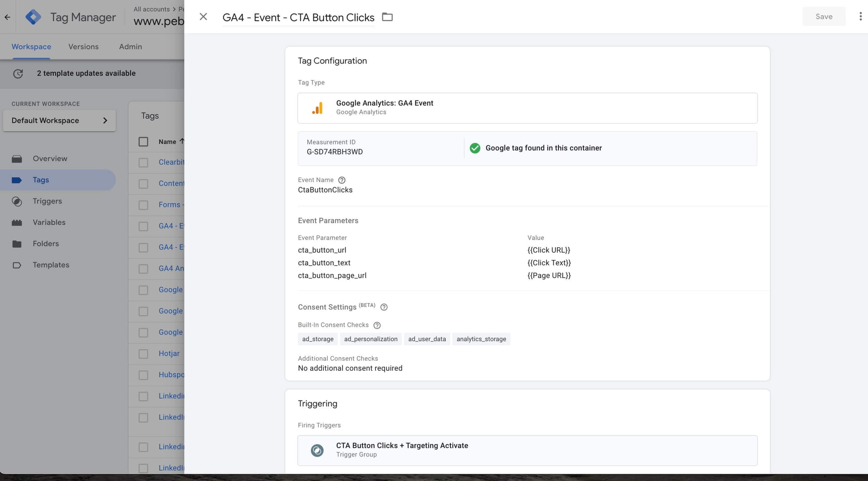The image size is (868, 481).
Task: Click the Consent Settings help icon
Action: pyautogui.click(x=384, y=307)
